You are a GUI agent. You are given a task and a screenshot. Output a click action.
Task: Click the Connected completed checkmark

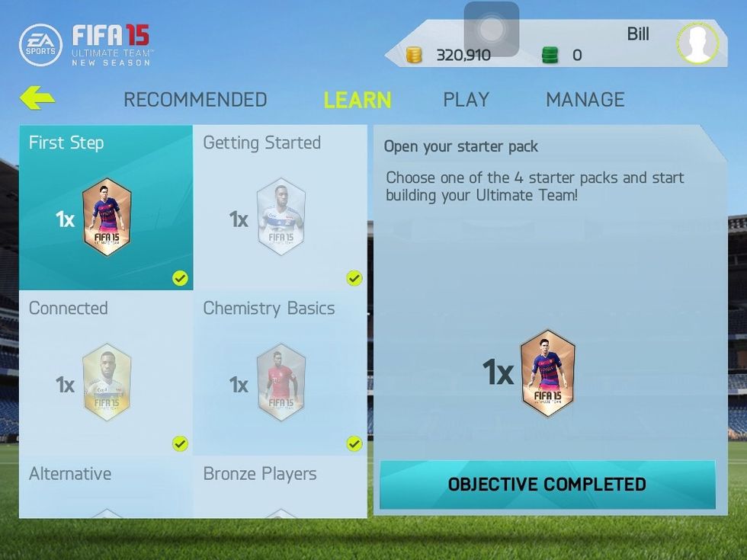coord(180,443)
